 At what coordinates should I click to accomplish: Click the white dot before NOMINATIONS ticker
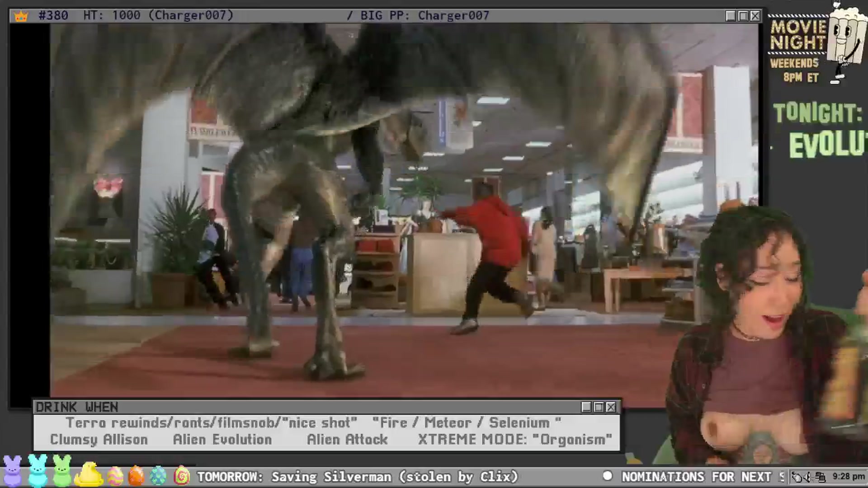tap(608, 476)
